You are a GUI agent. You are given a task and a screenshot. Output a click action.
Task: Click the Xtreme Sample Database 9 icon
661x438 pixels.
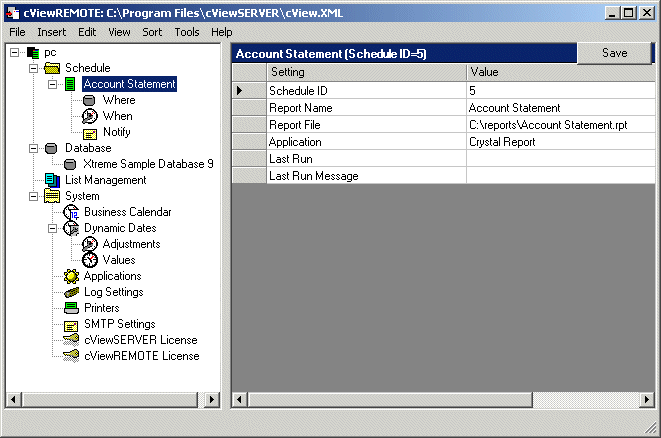click(x=70, y=164)
